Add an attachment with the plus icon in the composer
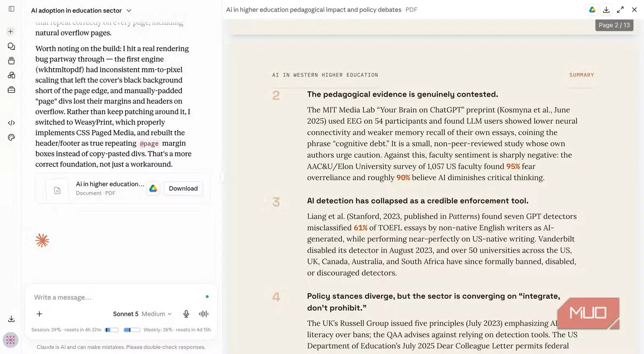This screenshot has height=354, width=644. tap(39, 314)
